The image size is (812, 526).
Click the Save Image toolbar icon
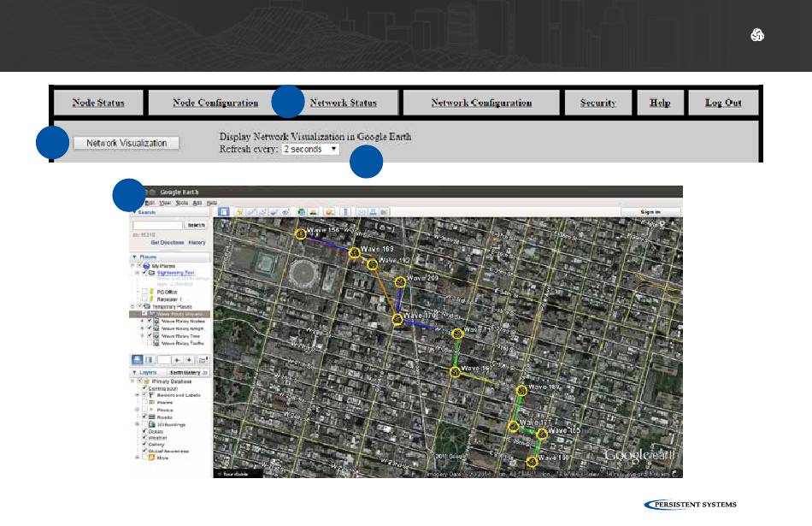pos(384,212)
